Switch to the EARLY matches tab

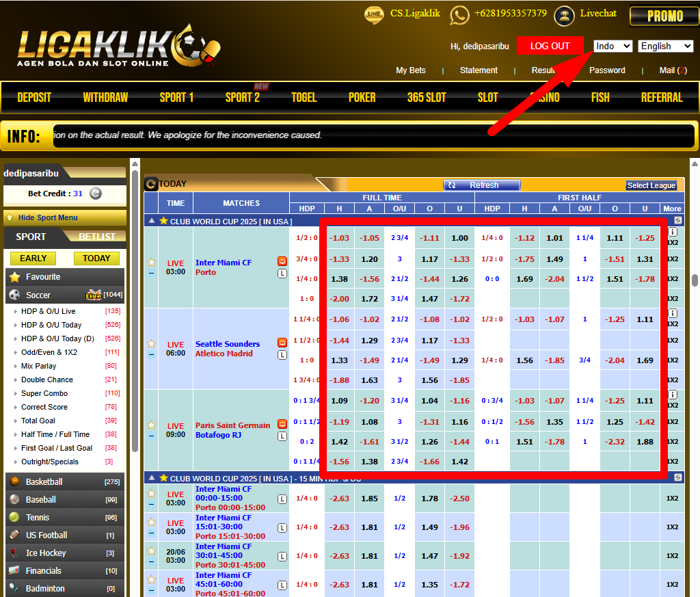click(x=33, y=258)
